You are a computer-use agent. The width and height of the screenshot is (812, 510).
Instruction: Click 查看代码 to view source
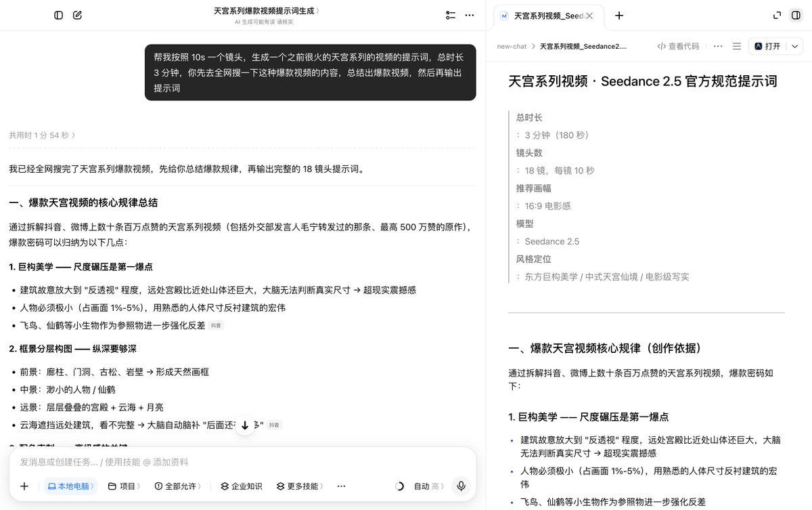(678, 46)
